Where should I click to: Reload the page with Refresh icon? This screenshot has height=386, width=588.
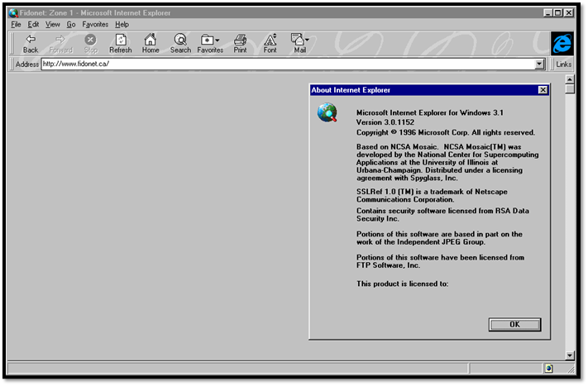[121, 40]
